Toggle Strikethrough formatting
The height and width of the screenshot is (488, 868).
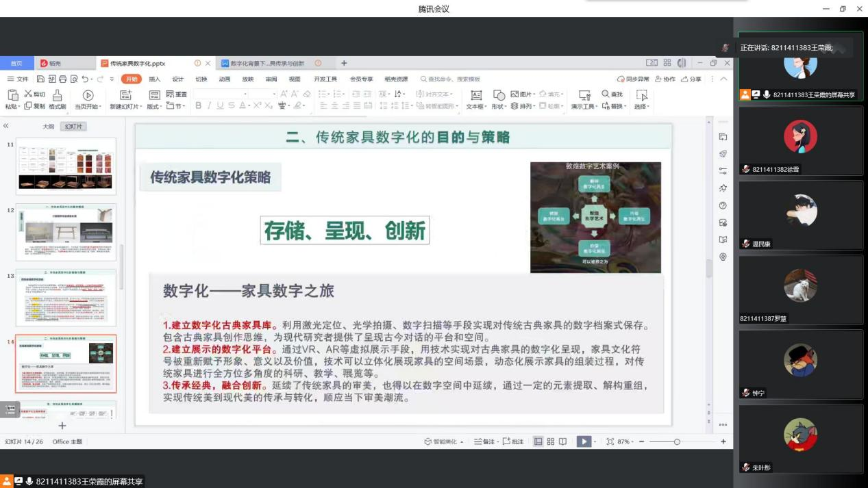pos(232,106)
